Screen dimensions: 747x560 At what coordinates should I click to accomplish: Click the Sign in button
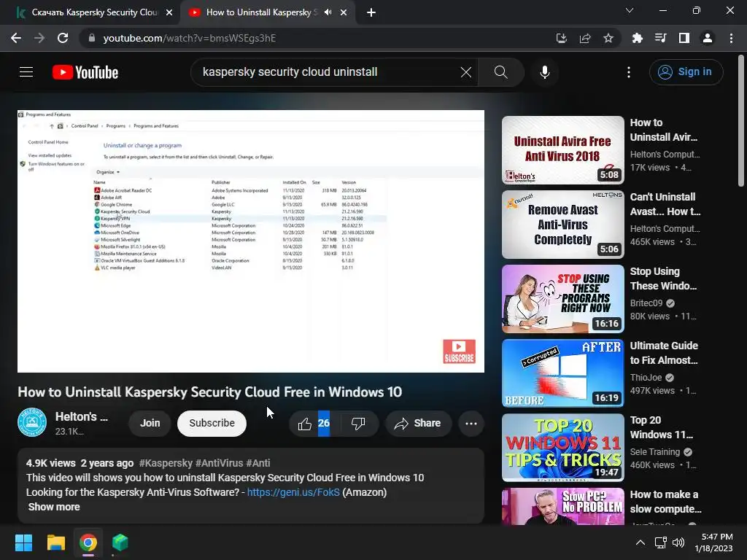click(x=686, y=72)
